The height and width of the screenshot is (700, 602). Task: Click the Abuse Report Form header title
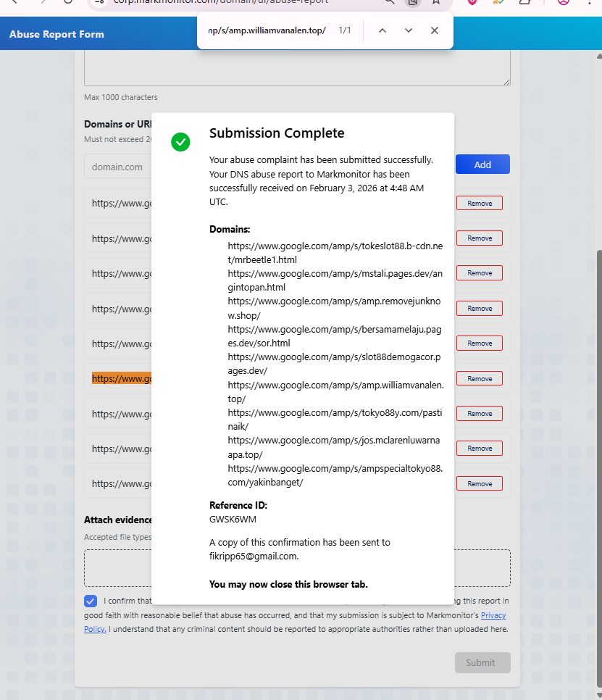click(57, 34)
